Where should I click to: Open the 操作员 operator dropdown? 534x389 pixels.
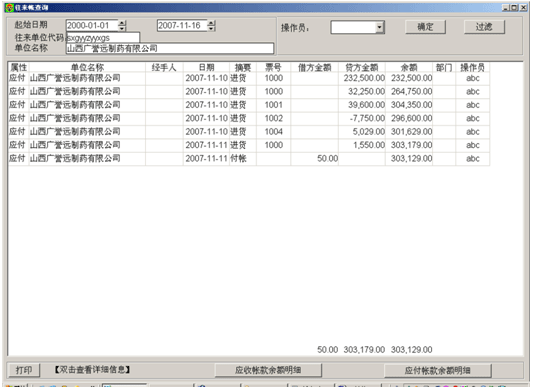[379, 27]
